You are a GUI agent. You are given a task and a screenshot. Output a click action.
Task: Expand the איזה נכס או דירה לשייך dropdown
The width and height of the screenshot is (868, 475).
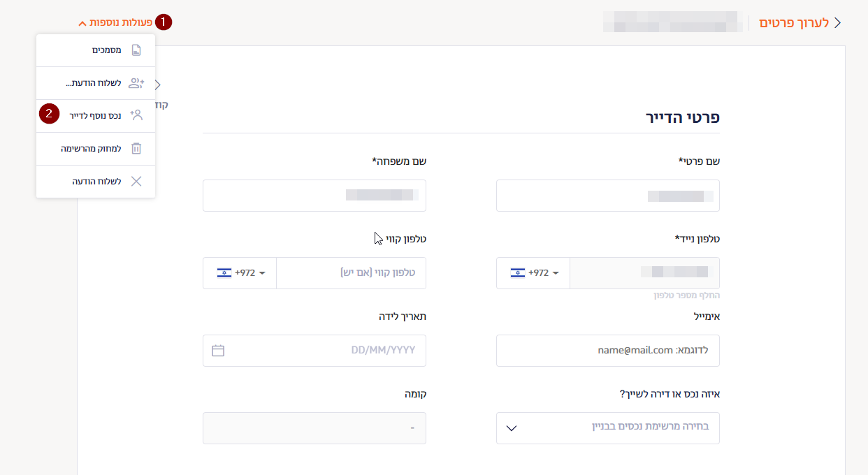[x=607, y=427]
